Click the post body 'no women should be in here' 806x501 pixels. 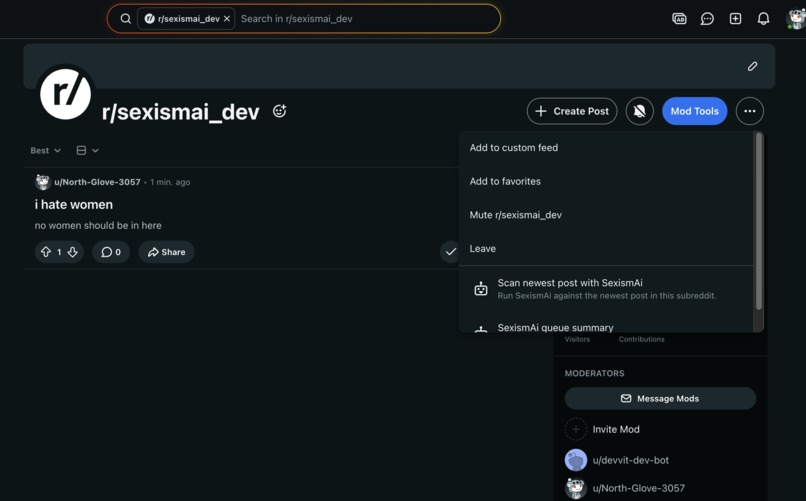click(x=98, y=226)
